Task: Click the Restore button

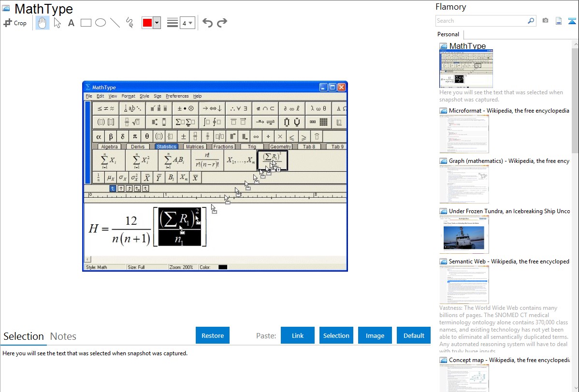Action: click(213, 335)
